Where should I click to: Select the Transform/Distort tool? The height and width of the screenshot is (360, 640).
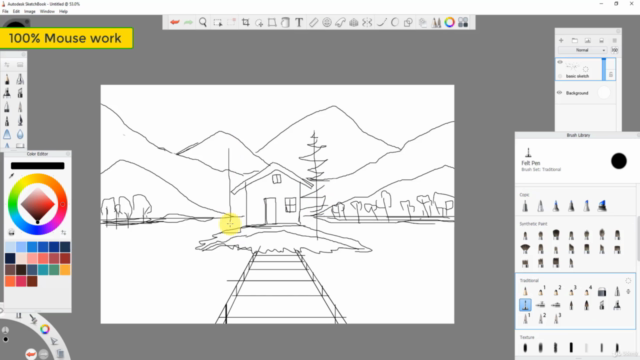[272, 22]
